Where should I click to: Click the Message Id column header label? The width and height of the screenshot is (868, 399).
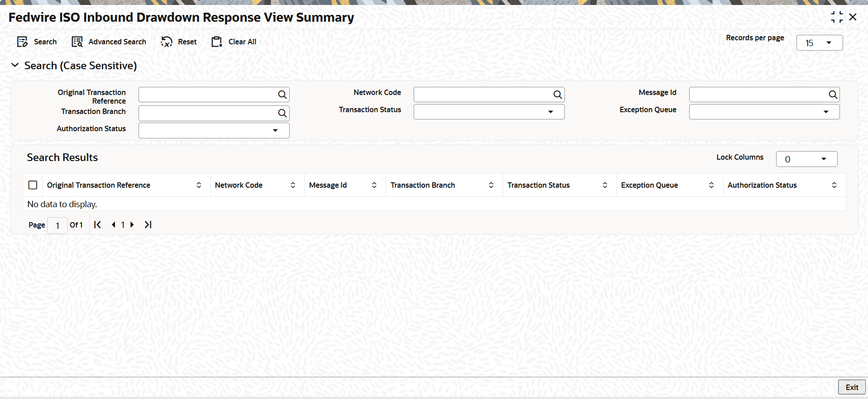pyautogui.click(x=328, y=185)
